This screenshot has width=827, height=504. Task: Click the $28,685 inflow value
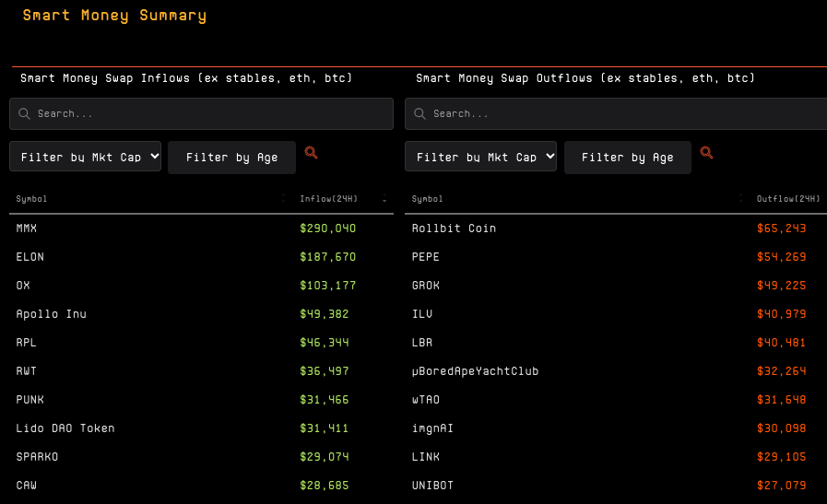coord(324,485)
